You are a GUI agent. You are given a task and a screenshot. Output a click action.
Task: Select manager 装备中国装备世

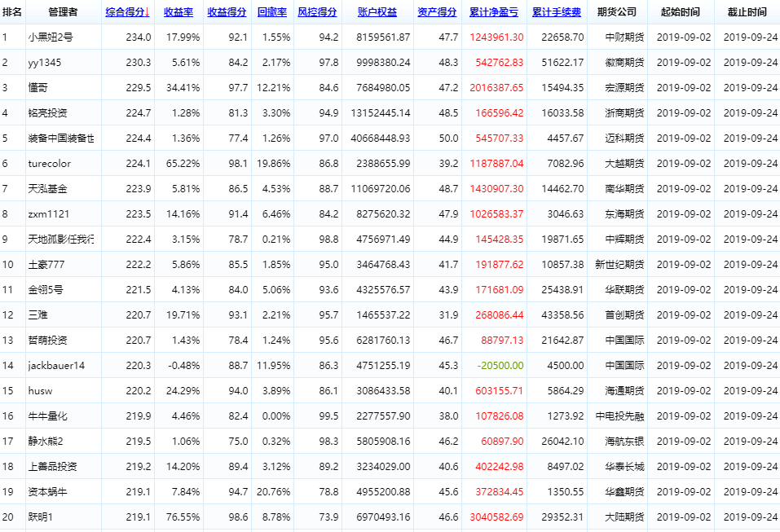(x=61, y=138)
